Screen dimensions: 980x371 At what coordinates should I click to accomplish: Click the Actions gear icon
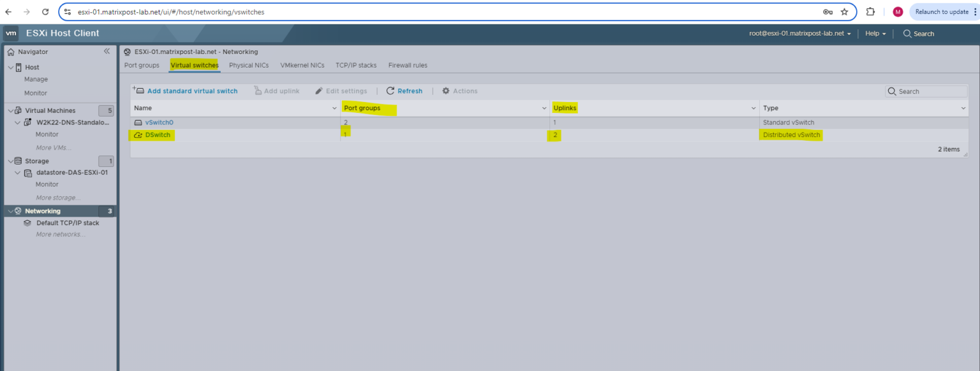pyautogui.click(x=445, y=91)
